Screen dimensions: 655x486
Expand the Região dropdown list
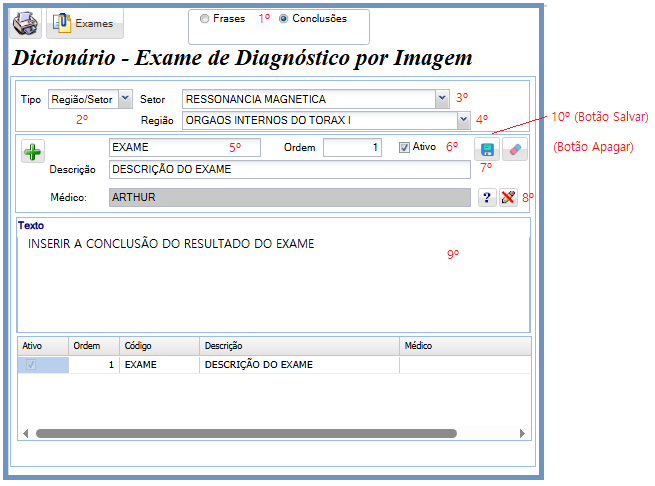(462, 120)
